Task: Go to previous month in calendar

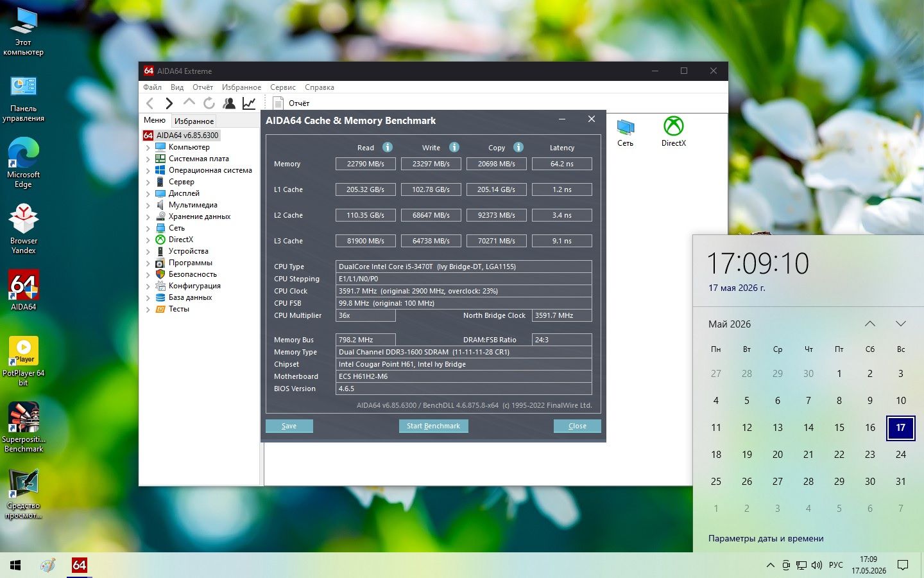Action: (x=870, y=324)
